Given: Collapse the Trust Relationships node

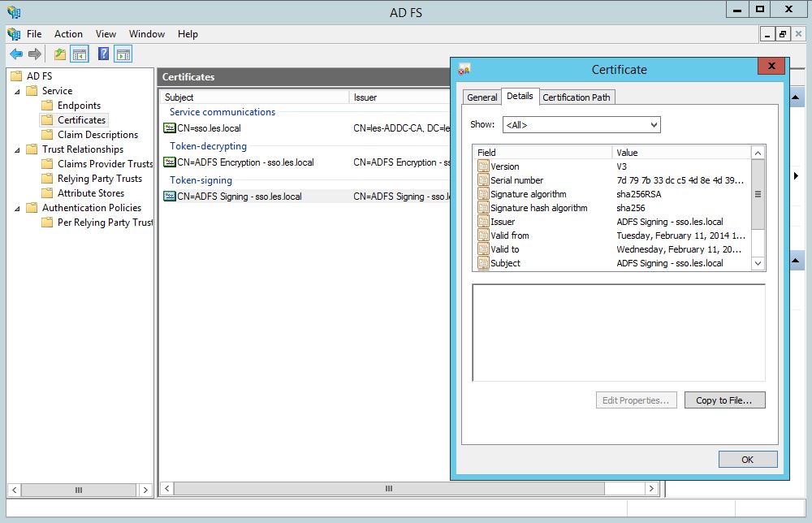Looking at the screenshot, I should pos(18,149).
